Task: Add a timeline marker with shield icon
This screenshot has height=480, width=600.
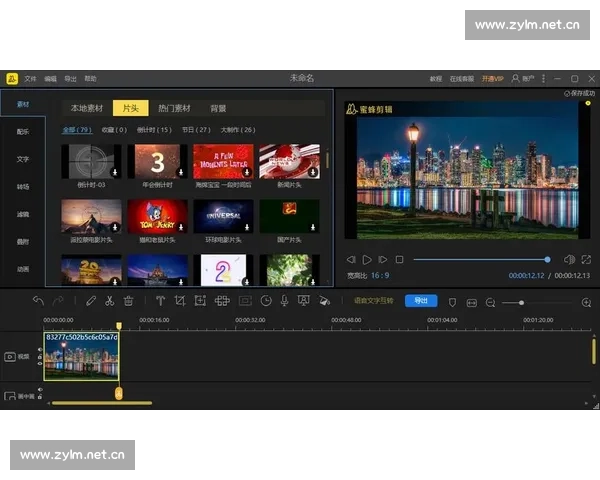Action: pos(452,303)
